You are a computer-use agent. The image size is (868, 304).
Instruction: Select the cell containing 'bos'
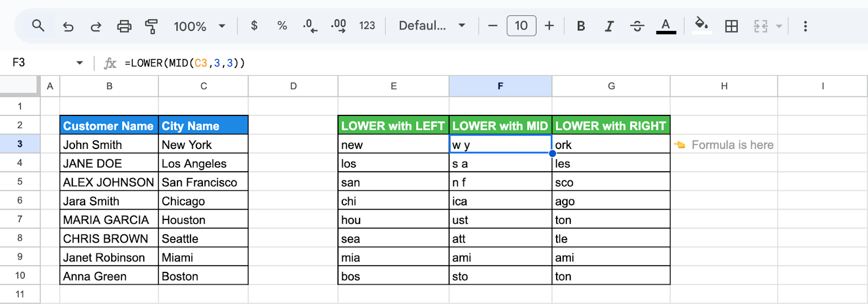click(x=393, y=276)
